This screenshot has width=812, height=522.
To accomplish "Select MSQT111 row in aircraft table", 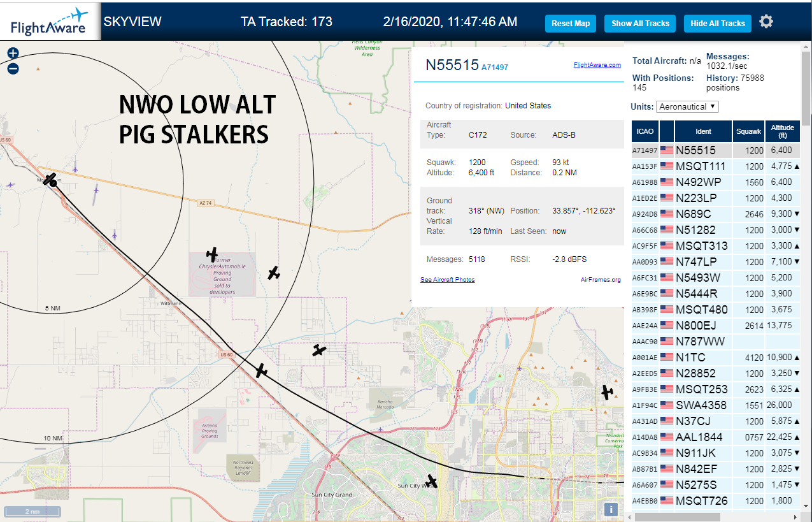I will point(716,166).
